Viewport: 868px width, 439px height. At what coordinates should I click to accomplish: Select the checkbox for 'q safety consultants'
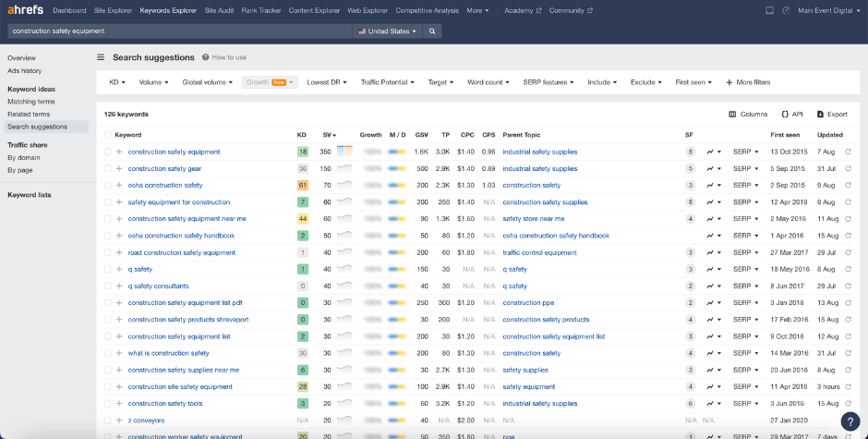pos(107,287)
